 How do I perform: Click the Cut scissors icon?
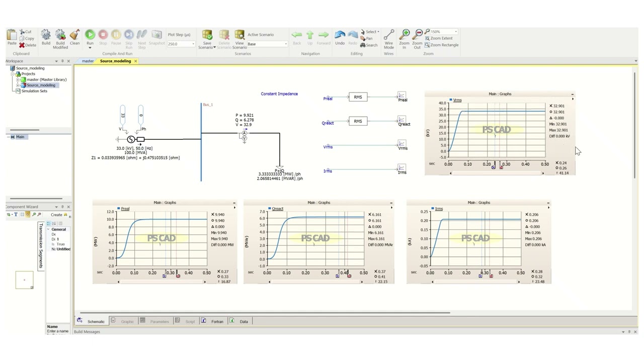[x=22, y=32]
